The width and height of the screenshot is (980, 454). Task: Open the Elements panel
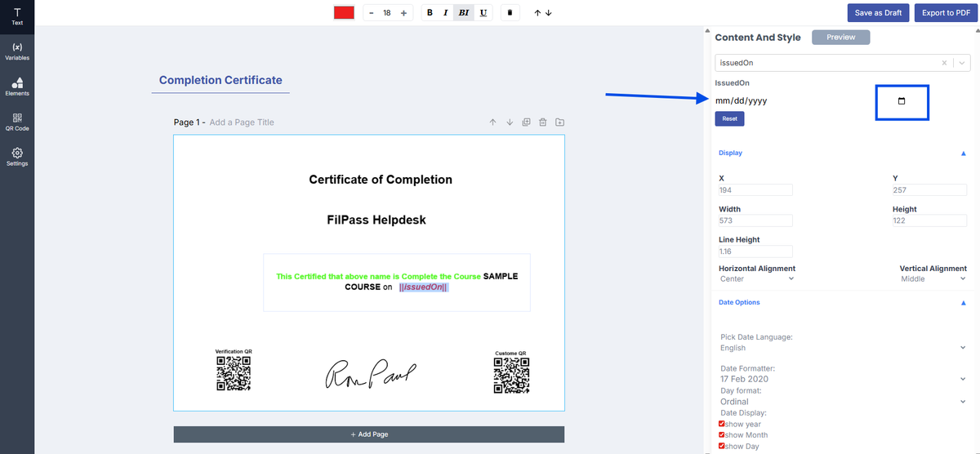pyautogui.click(x=17, y=87)
